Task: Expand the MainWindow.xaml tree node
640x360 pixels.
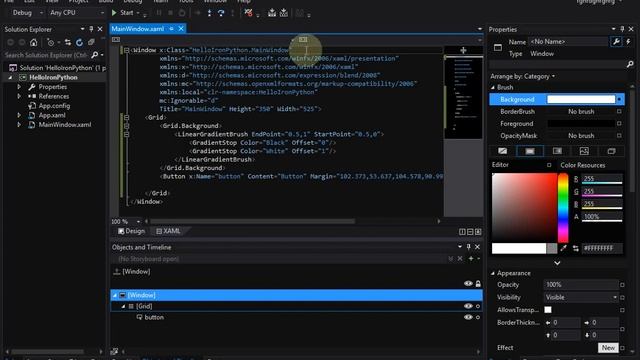Action: tap(19, 125)
